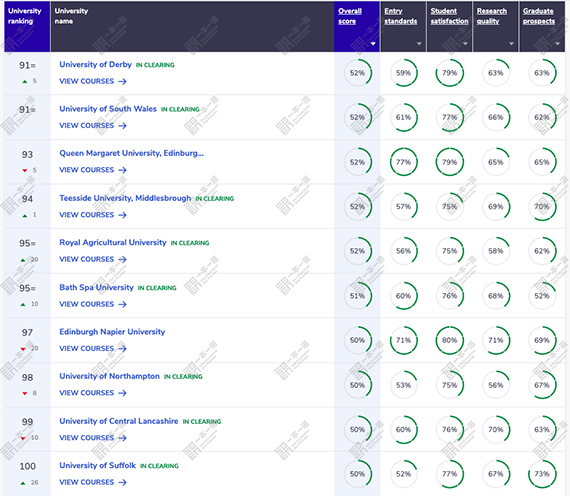Image resolution: width=570 pixels, height=496 pixels.
Task: Click Teesside's 69% research quality circle
Action: click(496, 207)
